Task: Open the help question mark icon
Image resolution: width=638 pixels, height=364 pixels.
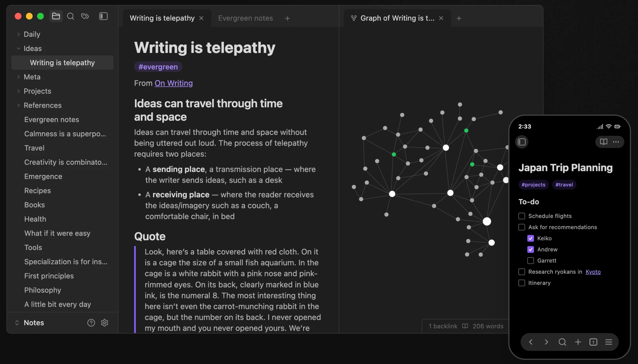Action: [91, 323]
